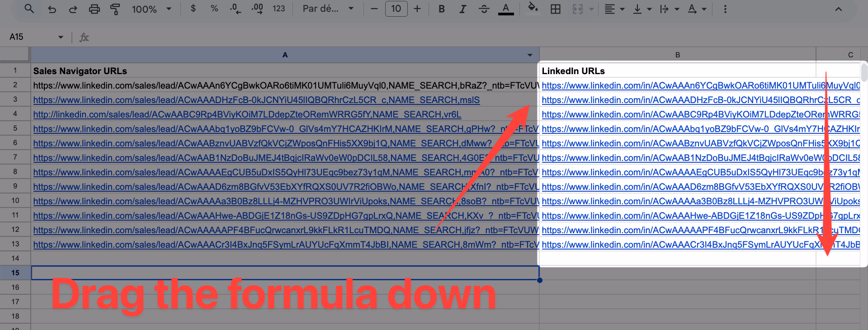Select column B header
This screenshot has width=868, height=330.
678,55
